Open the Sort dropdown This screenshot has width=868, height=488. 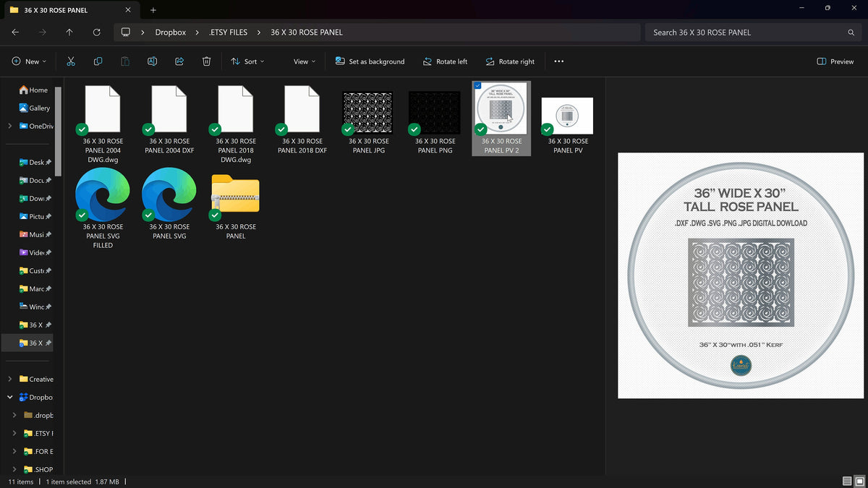coord(247,61)
